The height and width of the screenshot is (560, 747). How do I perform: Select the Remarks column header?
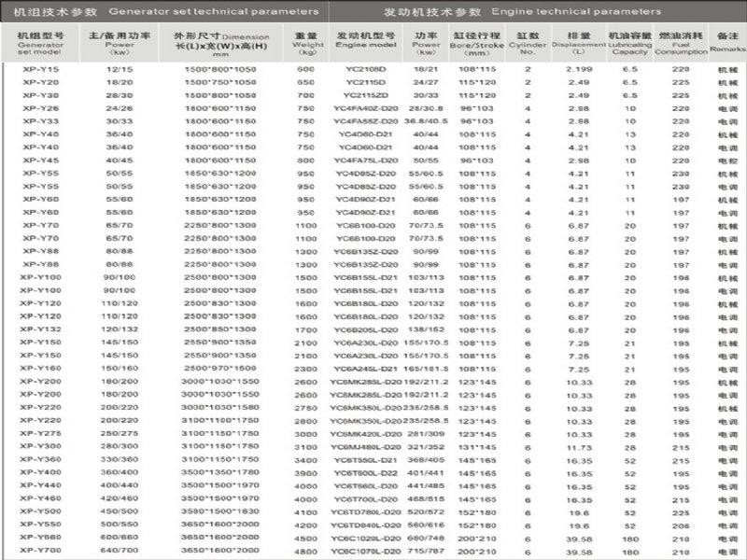pos(726,42)
